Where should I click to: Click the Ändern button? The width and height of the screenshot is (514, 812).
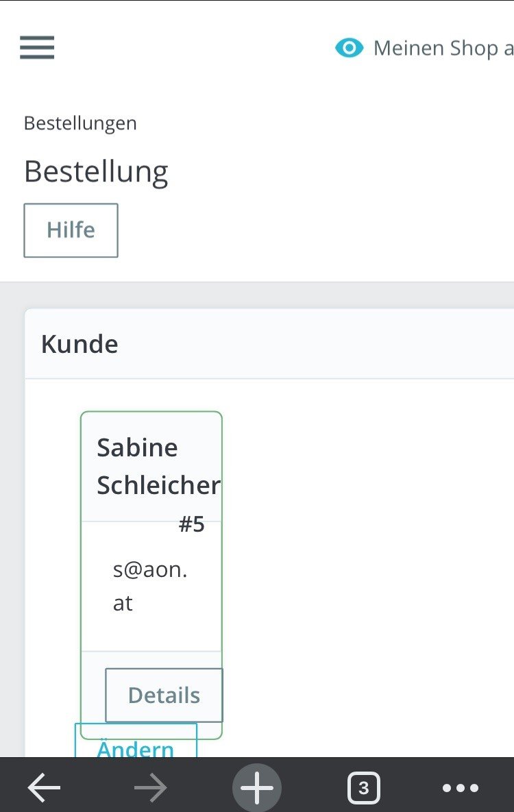point(136,746)
